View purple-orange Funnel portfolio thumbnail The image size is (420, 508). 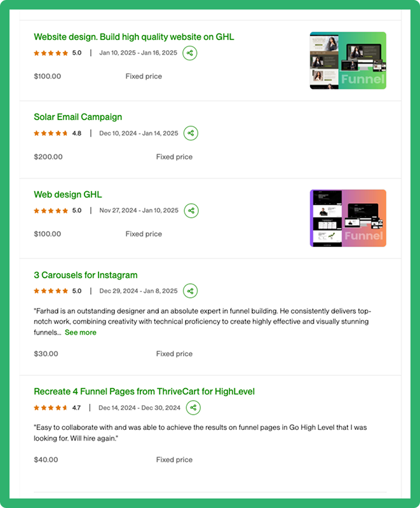[x=348, y=218]
